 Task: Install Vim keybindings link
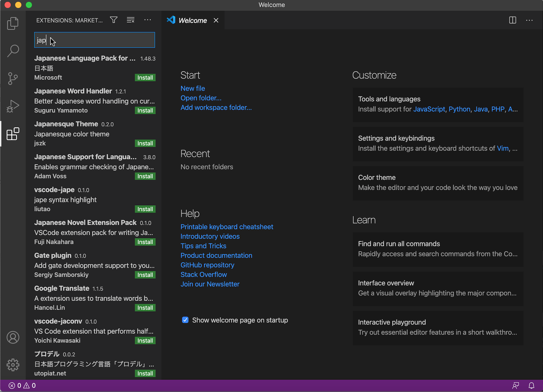[503, 148]
